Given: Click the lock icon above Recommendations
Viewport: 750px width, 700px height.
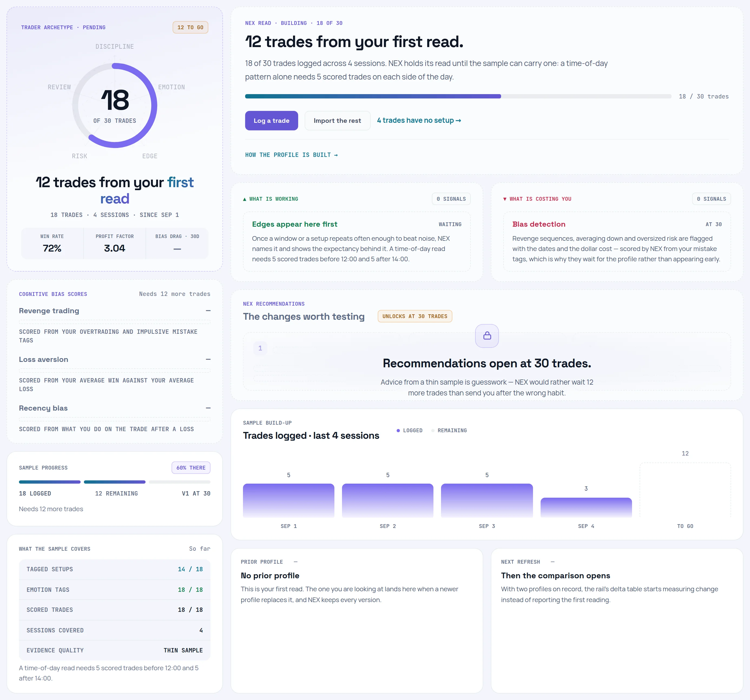Looking at the screenshot, I should coord(487,336).
